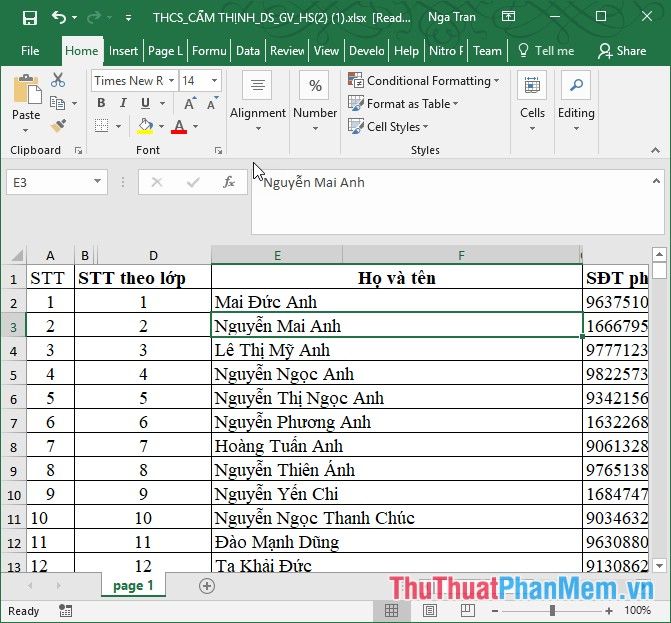Select cell containing Hoàng Tuấn Anh
This screenshot has height=623, width=671.
(397, 446)
